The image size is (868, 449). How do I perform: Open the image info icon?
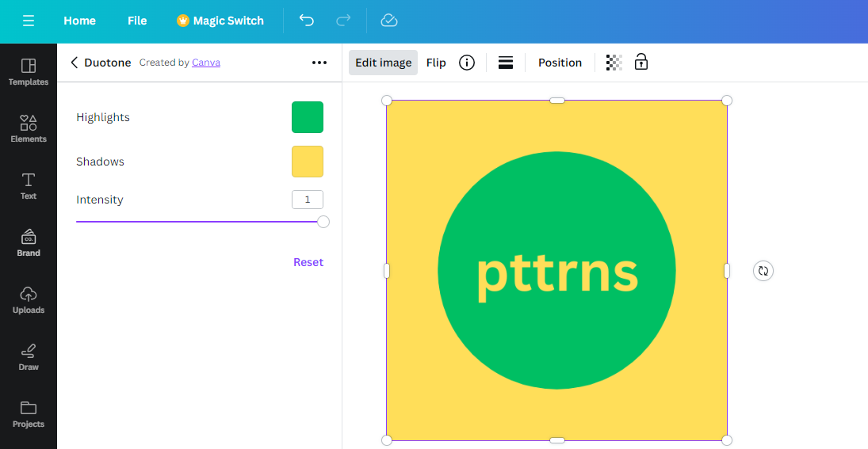(467, 63)
